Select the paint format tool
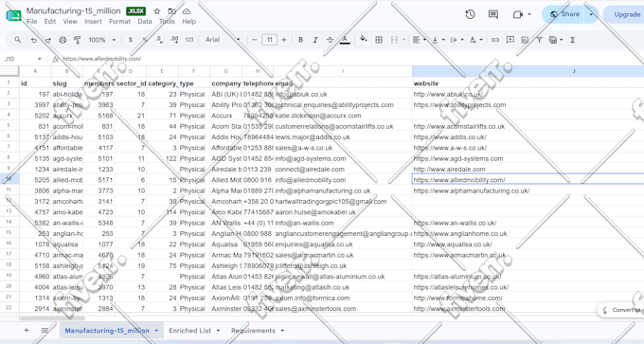 pyautogui.click(x=77, y=40)
